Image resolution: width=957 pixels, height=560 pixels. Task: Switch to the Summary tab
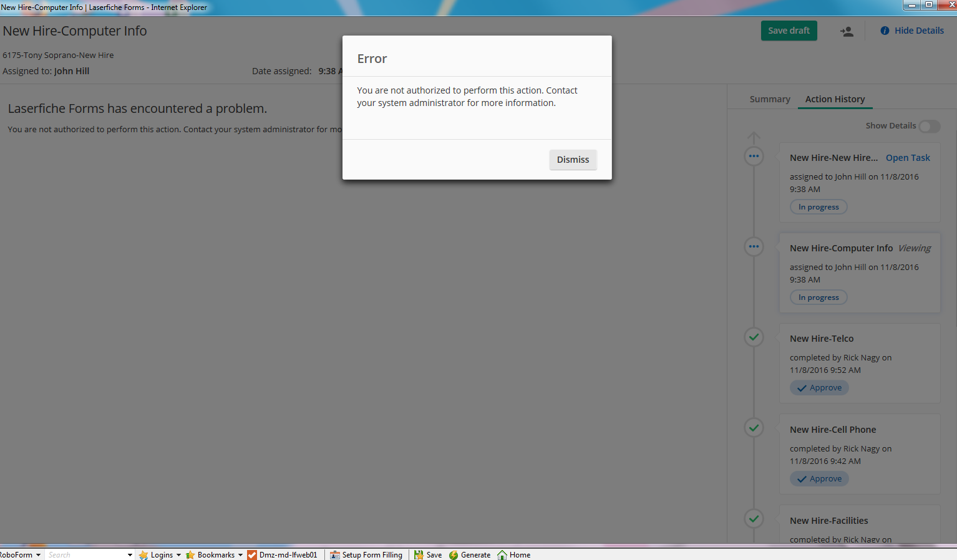[x=770, y=99]
